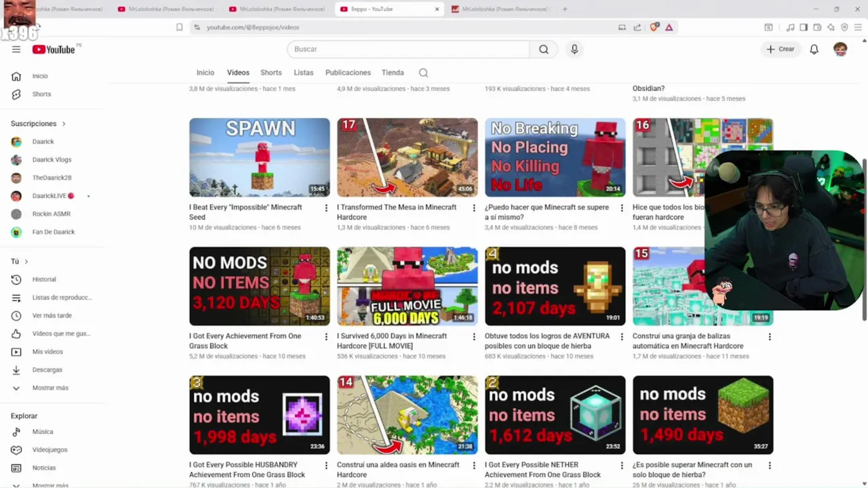Open the browser main menu icon
Image resolution: width=868 pixels, height=488 pixels.
pos(858,27)
